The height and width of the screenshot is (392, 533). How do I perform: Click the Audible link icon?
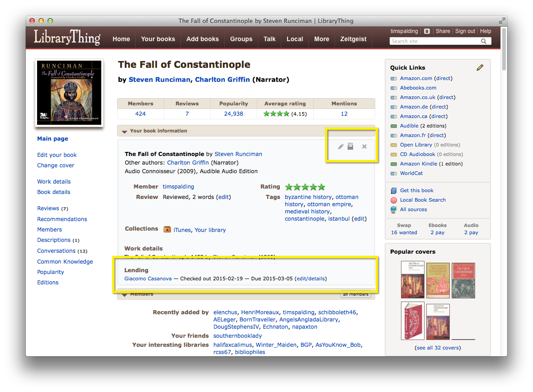[394, 126]
